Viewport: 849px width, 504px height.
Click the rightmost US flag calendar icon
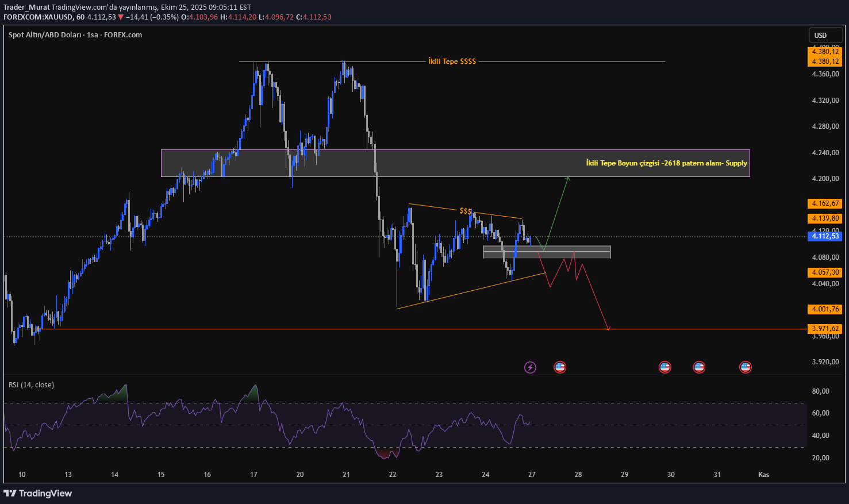(x=745, y=367)
